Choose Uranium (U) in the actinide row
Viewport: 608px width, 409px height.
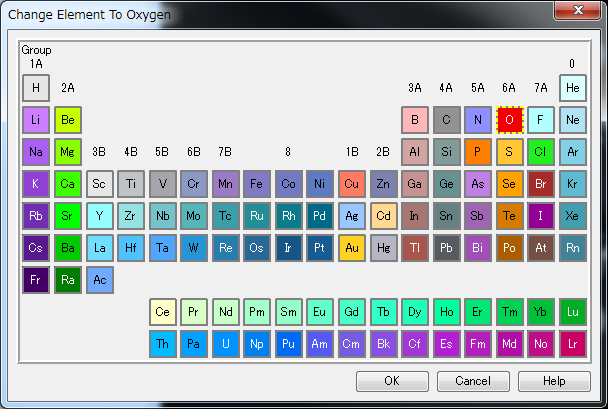(x=226, y=344)
